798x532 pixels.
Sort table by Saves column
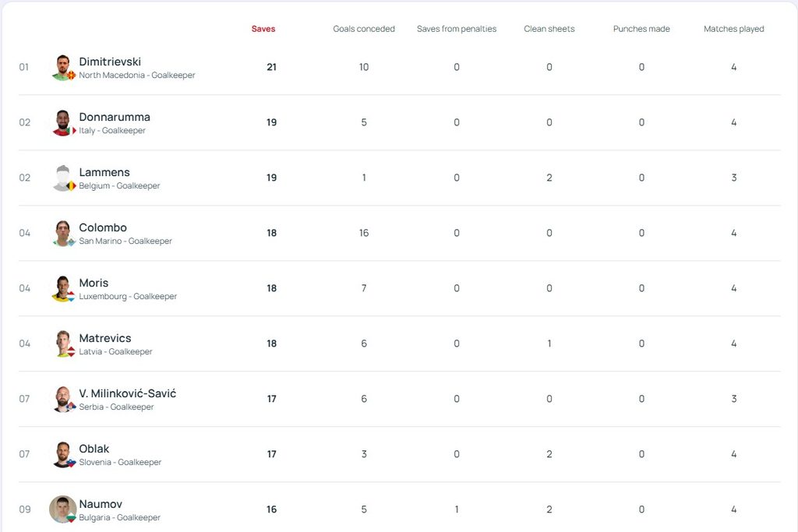[263, 29]
